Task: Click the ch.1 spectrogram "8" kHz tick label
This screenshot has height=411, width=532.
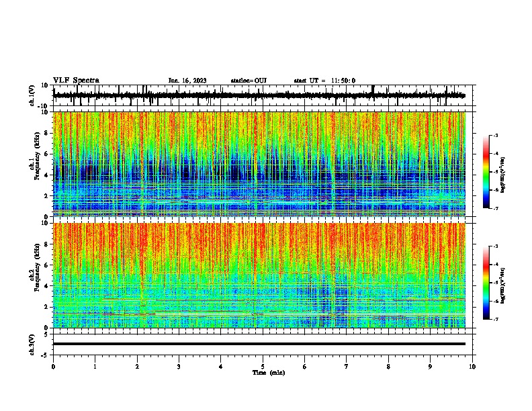Action: point(46,133)
